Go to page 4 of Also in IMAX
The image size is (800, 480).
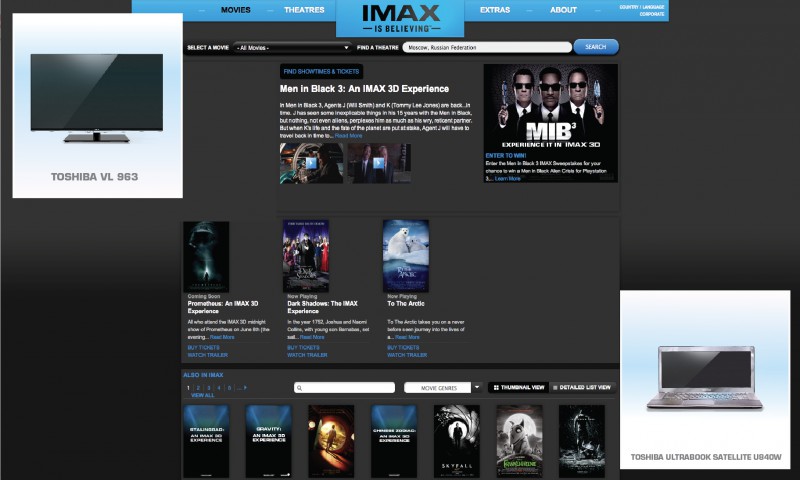219,388
